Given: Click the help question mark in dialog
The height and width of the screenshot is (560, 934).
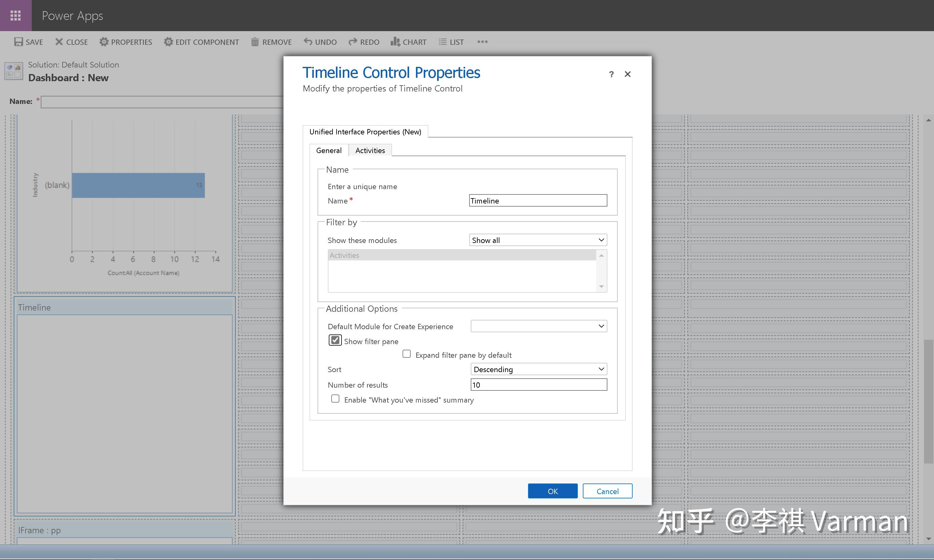Looking at the screenshot, I should coord(611,74).
